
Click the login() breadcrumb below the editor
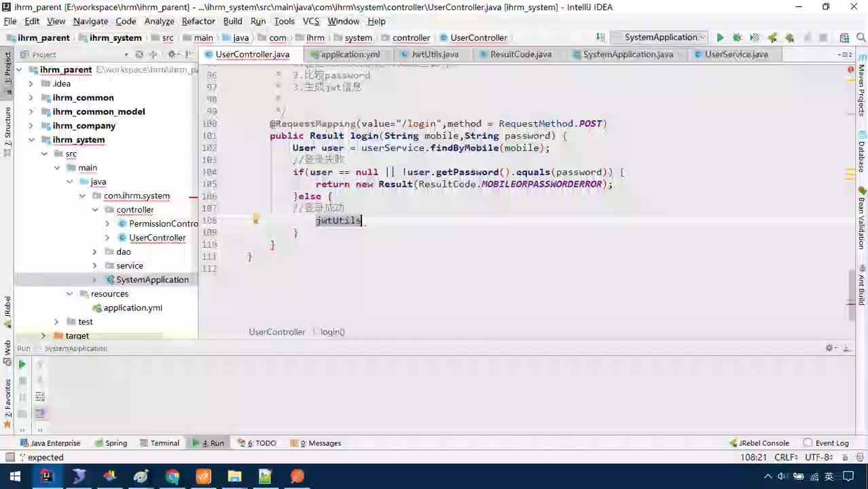[x=333, y=332]
